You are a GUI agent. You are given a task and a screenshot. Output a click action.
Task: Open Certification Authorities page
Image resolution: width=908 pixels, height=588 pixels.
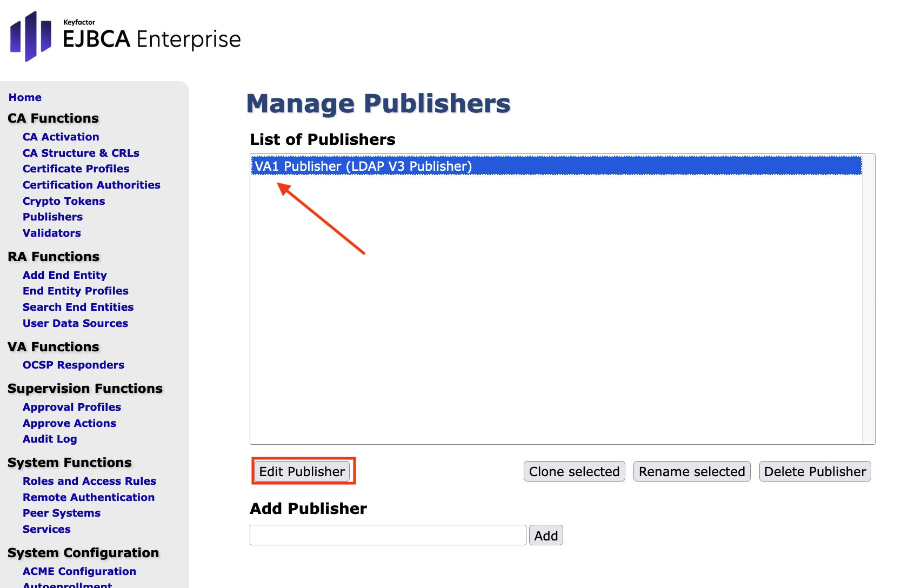coord(91,185)
